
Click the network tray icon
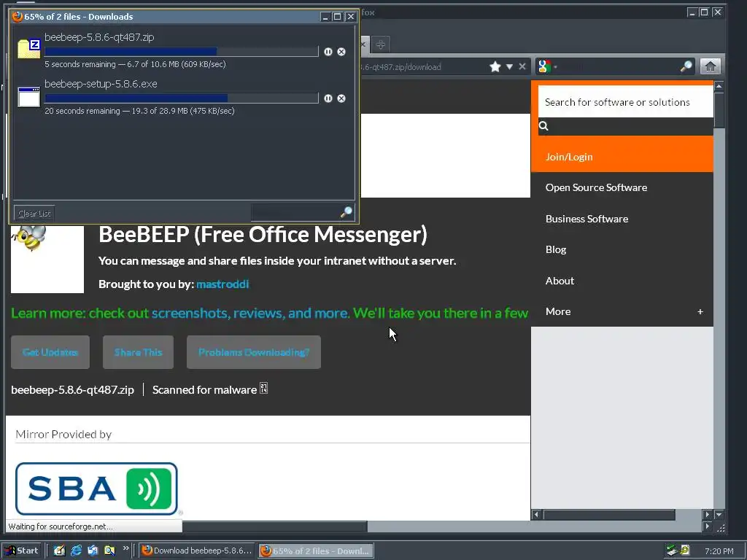[x=672, y=551]
